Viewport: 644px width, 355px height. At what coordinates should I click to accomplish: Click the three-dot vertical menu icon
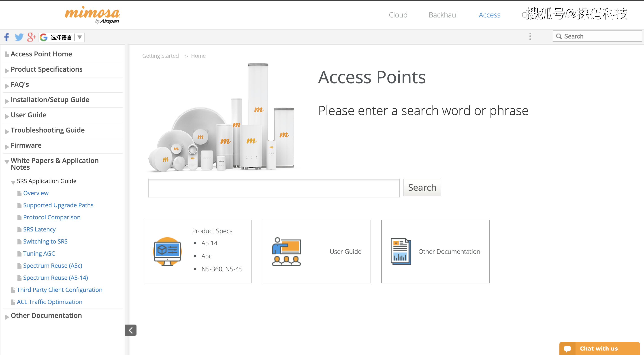[530, 36]
